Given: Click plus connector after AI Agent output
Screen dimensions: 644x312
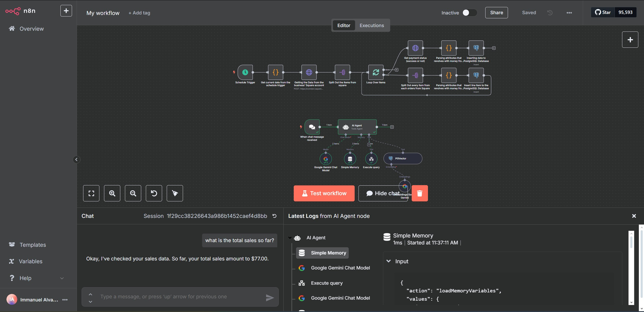Looking at the screenshot, I should (392, 127).
